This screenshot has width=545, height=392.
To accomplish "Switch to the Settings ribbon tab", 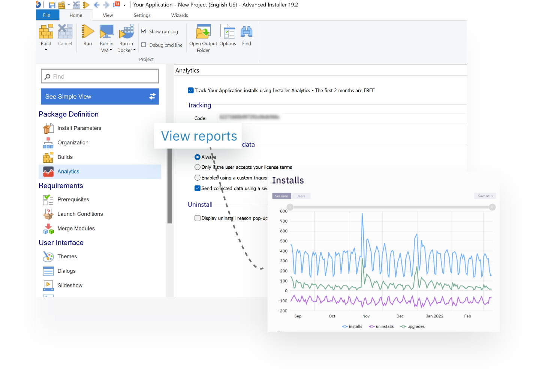I will pos(142,15).
